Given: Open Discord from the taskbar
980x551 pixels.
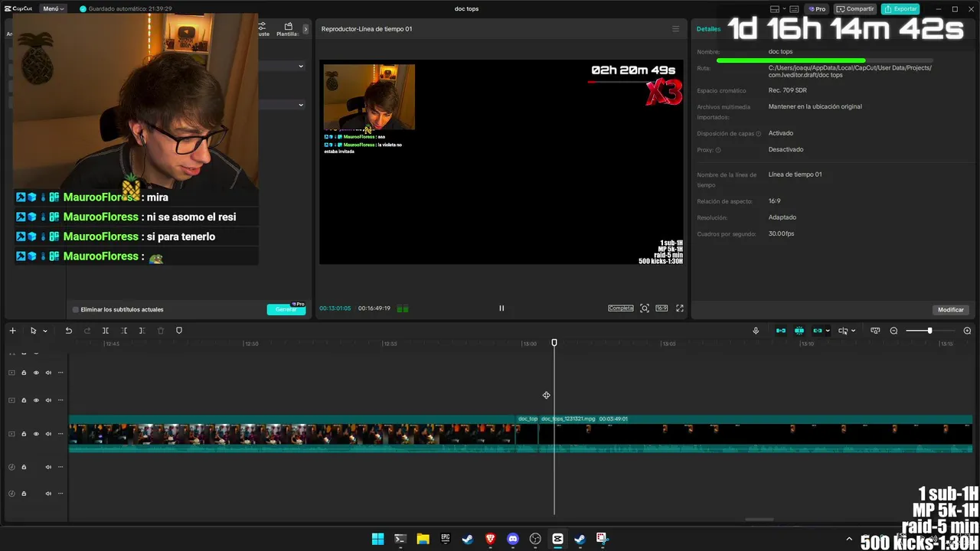Looking at the screenshot, I should (x=513, y=539).
